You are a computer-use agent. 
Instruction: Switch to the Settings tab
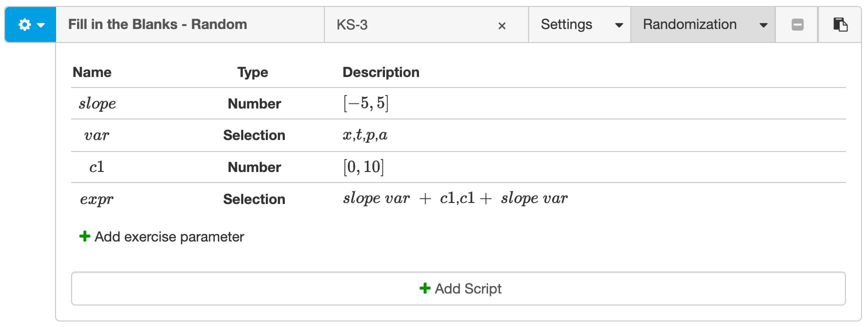point(566,24)
